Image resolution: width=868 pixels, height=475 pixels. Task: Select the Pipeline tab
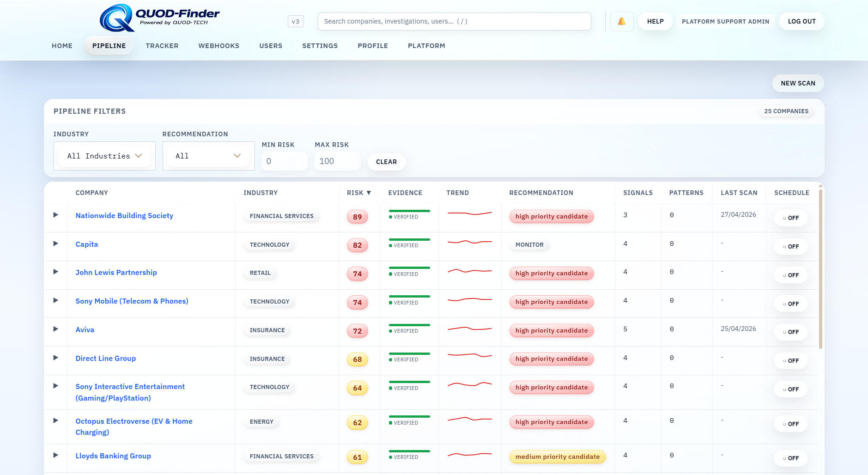[109, 46]
